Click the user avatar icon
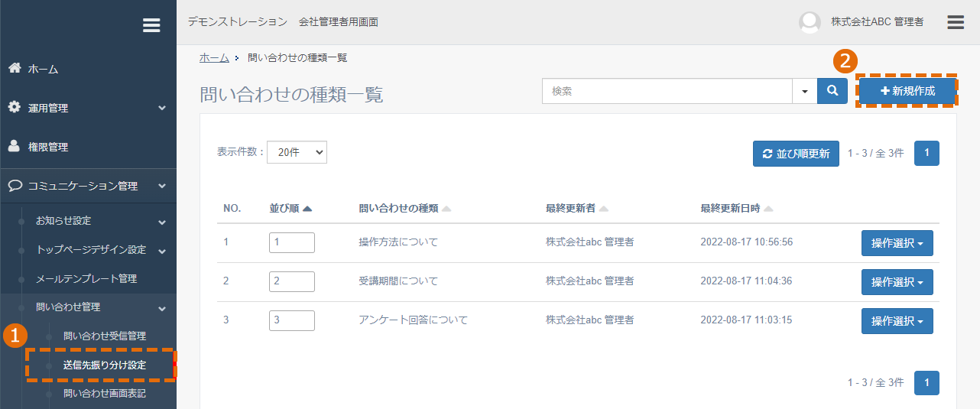 (810, 22)
